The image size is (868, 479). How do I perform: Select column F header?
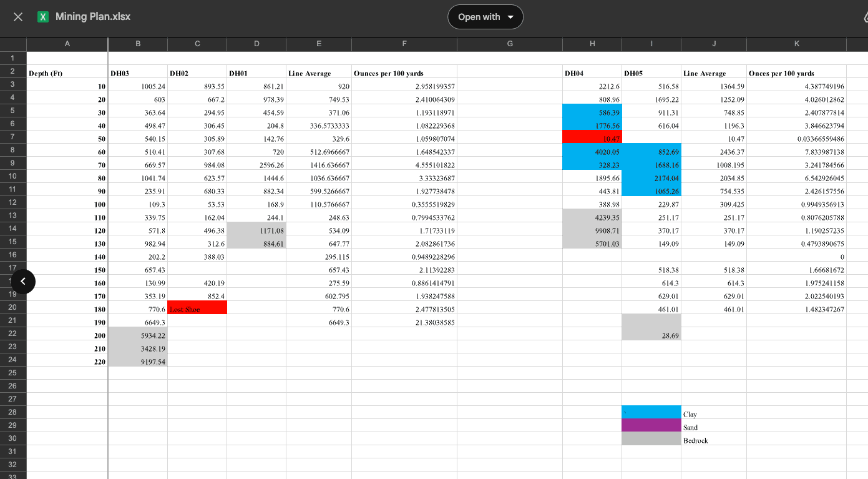coord(404,44)
